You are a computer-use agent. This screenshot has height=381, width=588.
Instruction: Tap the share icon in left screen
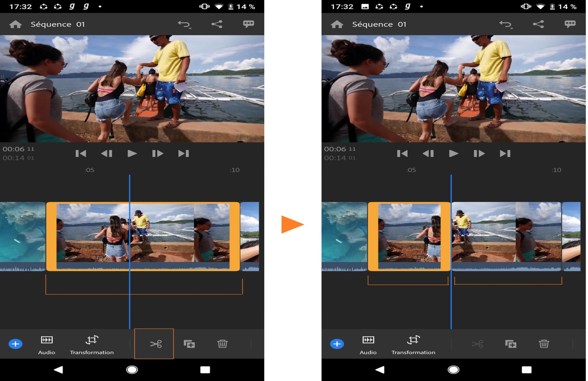click(x=217, y=24)
